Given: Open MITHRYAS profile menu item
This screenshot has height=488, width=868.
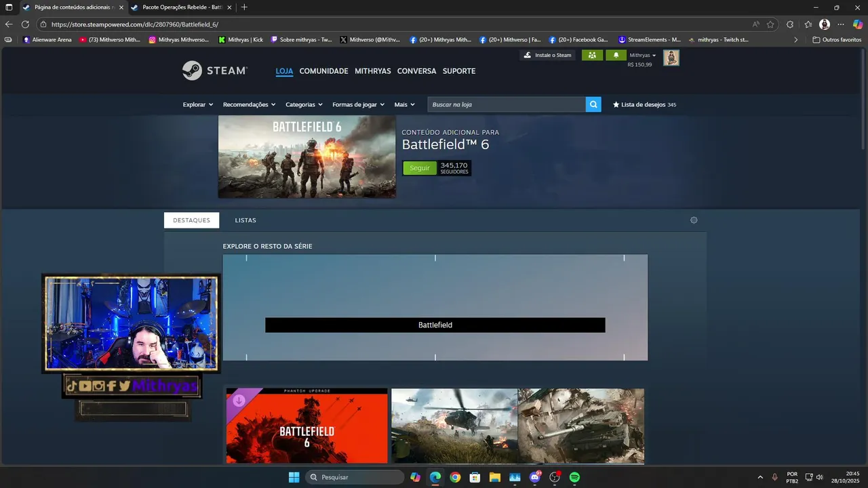Looking at the screenshot, I should (x=373, y=71).
